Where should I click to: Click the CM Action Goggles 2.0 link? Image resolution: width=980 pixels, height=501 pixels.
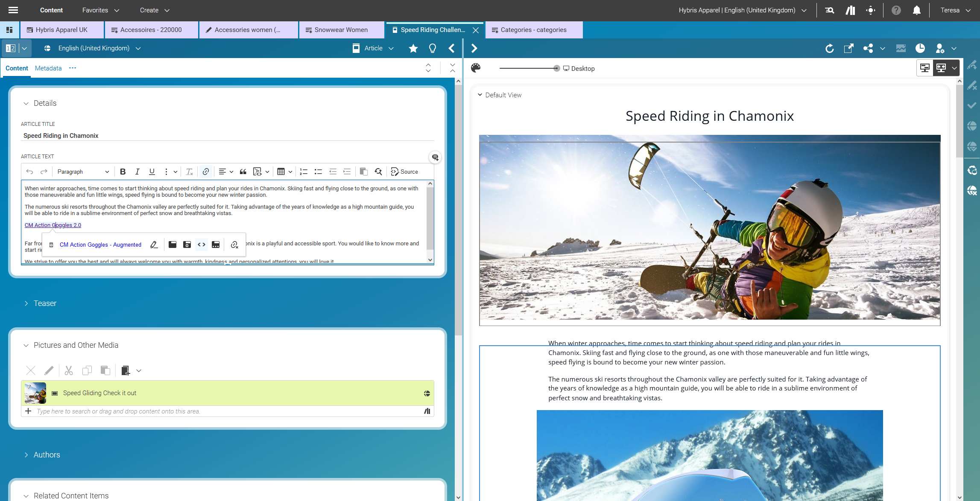coord(53,225)
